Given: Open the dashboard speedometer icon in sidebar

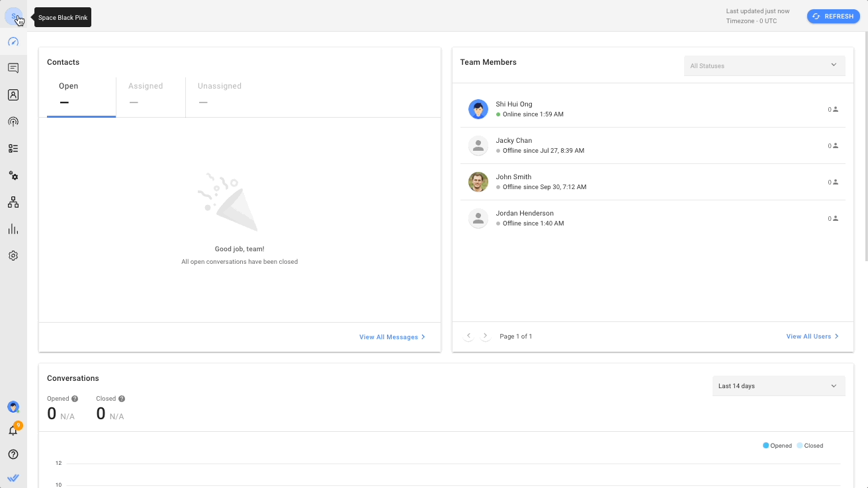Looking at the screenshot, I should click(x=13, y=42).
